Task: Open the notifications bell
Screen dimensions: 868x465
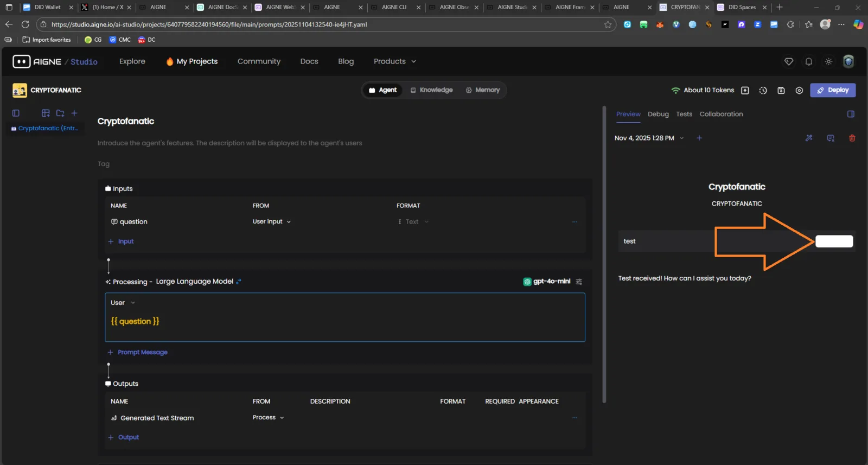Action: [x=809, y=62]
